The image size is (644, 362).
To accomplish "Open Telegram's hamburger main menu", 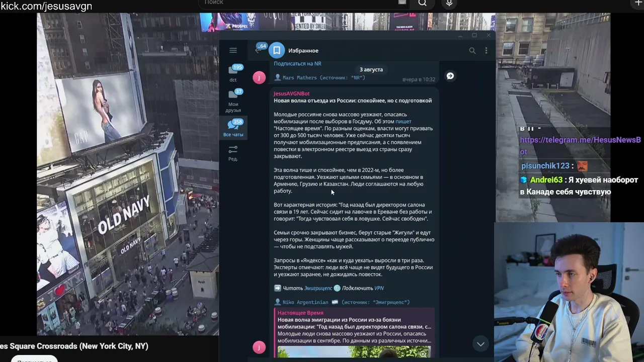I will click(233, 50).
